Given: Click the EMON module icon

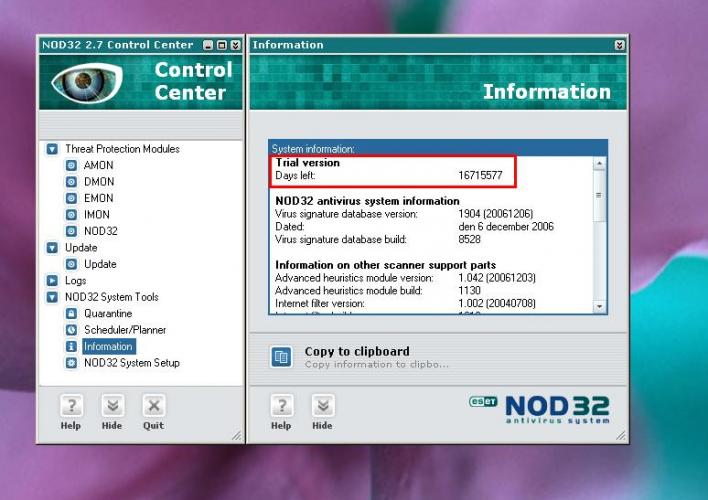Looking at the screenshot, I should pos(71,198).
